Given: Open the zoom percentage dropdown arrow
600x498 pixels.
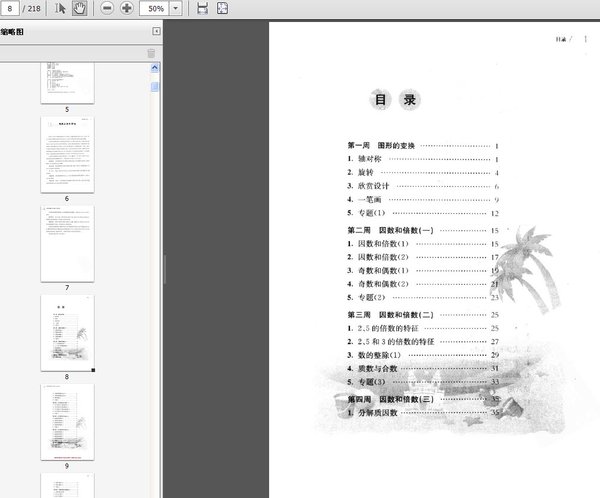Looking at the screenshot, I should [x=176, y=8].
